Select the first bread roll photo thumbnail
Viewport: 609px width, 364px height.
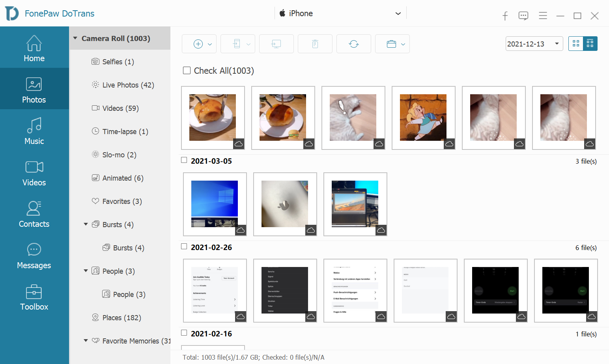213,118
